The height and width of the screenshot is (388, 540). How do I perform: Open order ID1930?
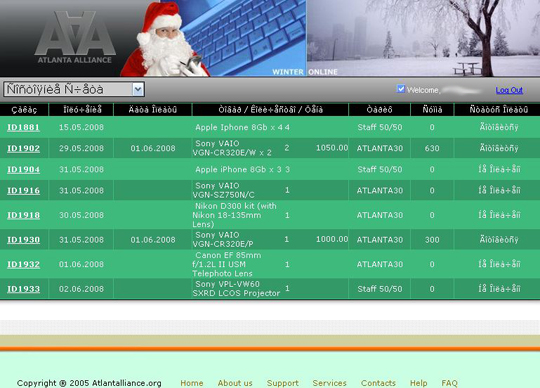pyautogui.click(x=23, y=240)
